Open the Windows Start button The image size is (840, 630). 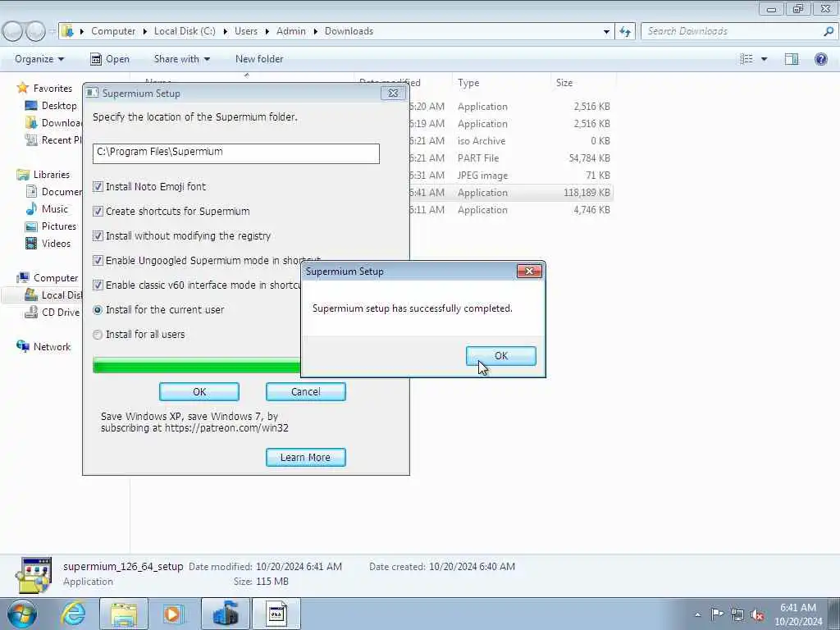point(21,614)
